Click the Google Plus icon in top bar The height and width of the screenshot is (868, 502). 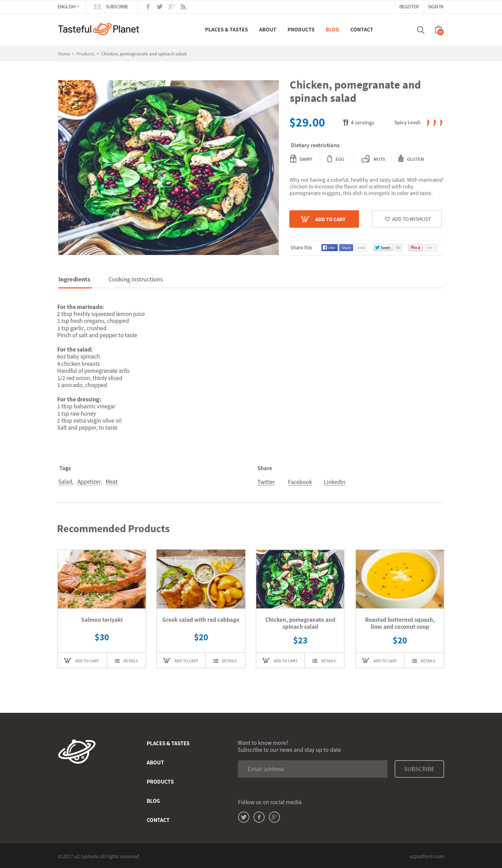click(x=171, y=7)
